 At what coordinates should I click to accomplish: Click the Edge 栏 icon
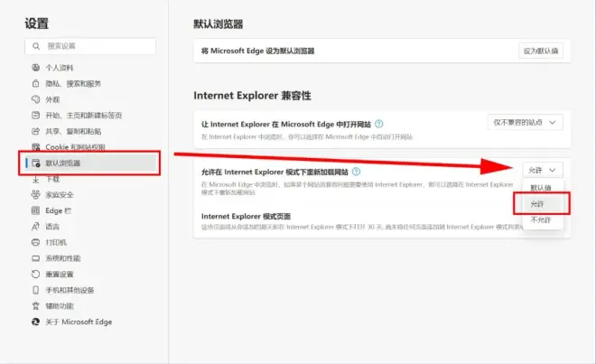click(x=36, y=210)
